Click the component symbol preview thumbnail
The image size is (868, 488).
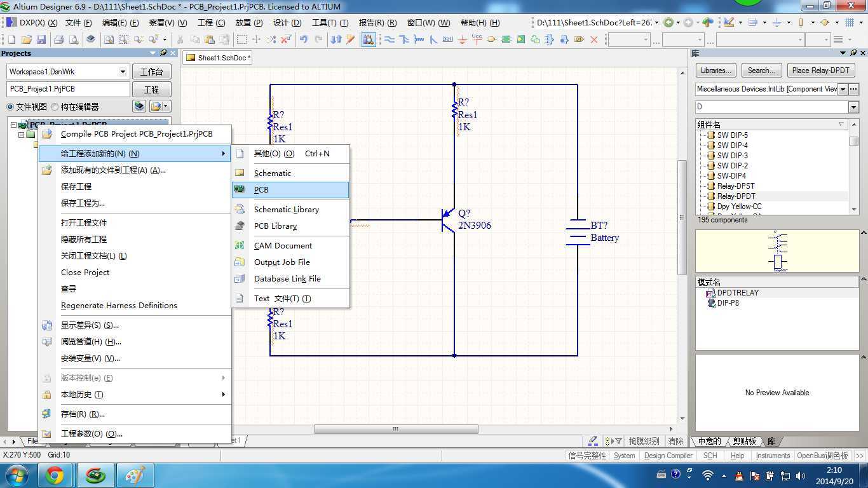[x=777, y=250]
